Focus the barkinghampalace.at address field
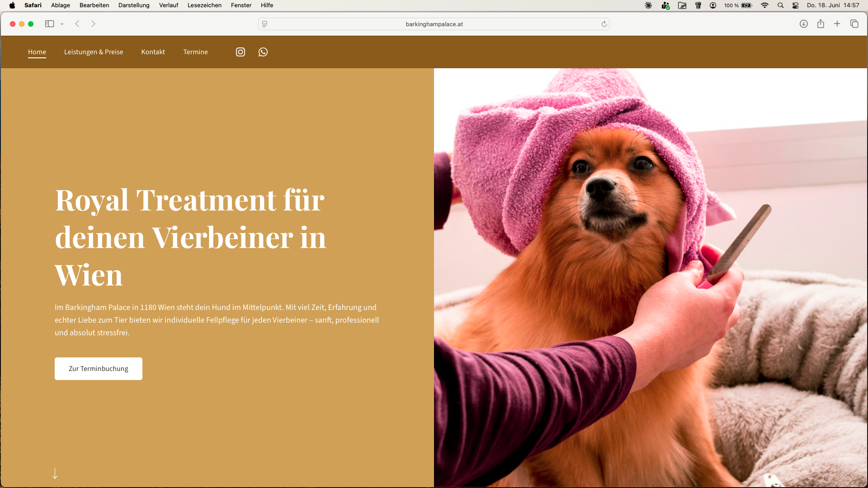Screen dimensions: 868x488 [x=434, y=24]
